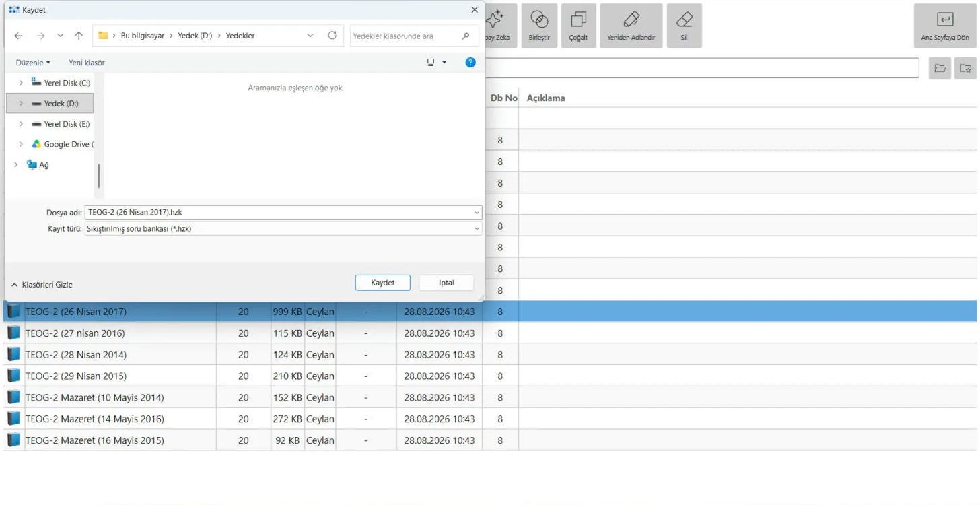Open the help question mark in dialog

470,63
